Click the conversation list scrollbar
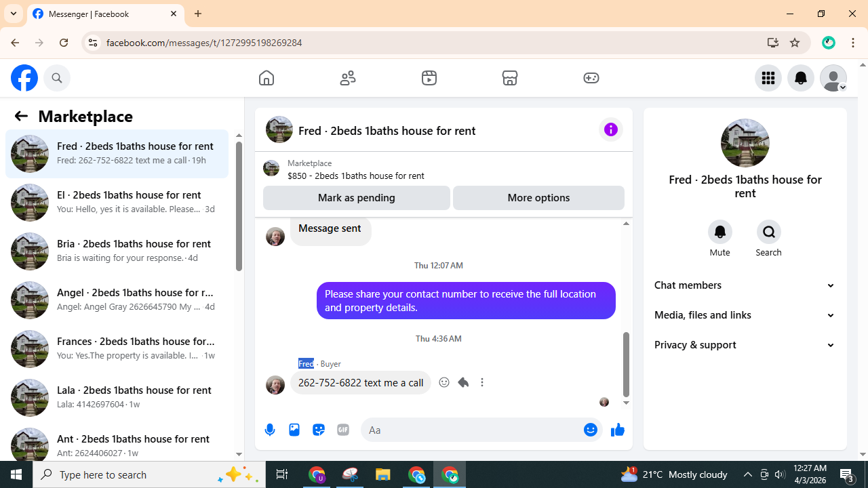 click(x=239, y=207)
